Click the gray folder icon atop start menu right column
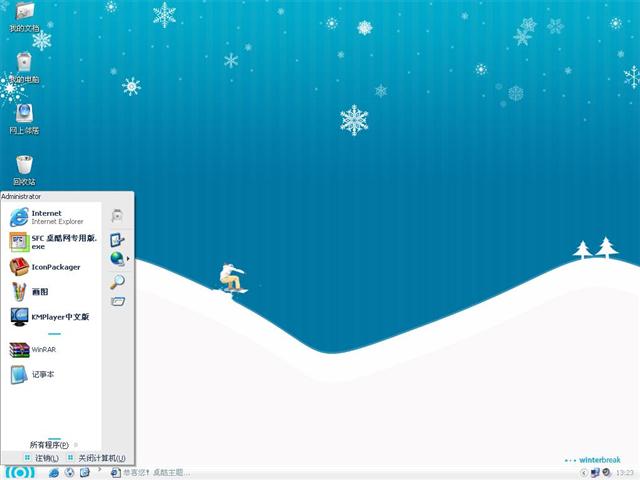This screenshot has height=480, width=640. click(118, 215)
